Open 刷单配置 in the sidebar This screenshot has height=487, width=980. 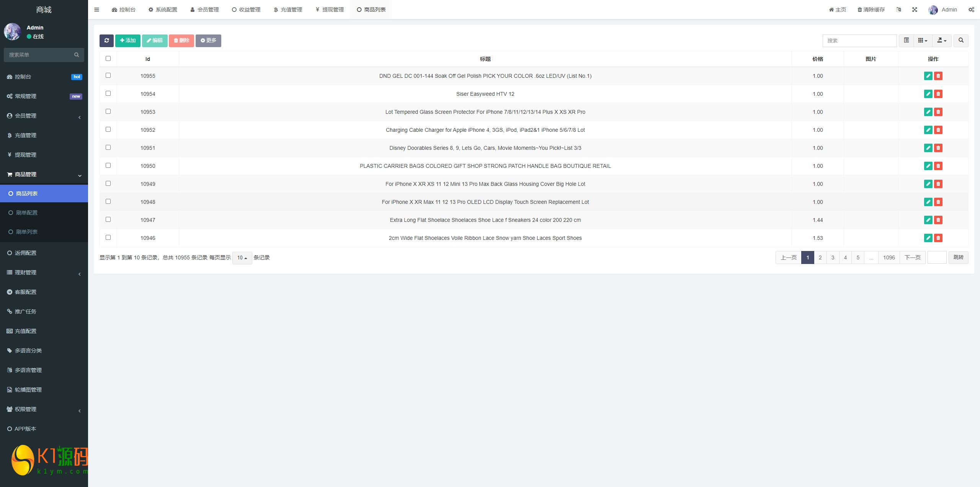[x=27, y=213]
